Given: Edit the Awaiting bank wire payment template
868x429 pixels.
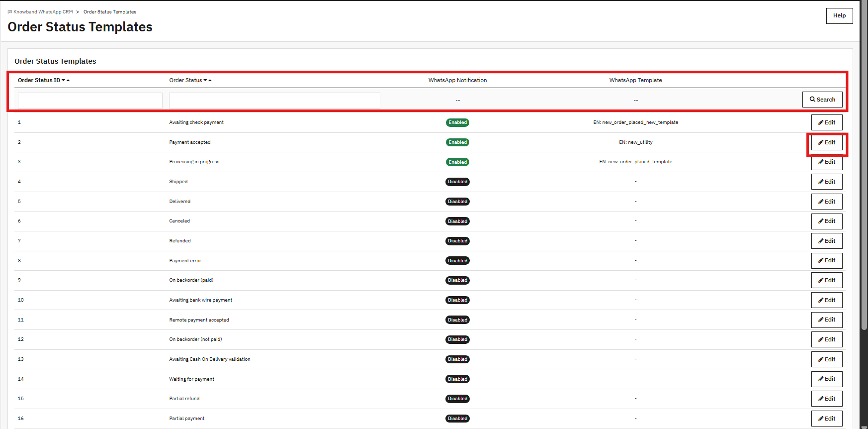Looking at the screenshot, I should 827,300.
